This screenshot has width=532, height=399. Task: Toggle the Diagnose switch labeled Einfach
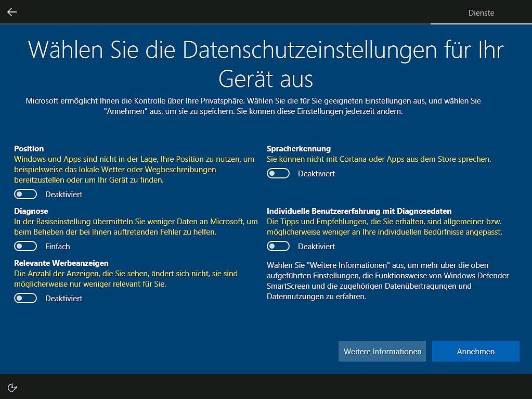[x=25, y=247]
